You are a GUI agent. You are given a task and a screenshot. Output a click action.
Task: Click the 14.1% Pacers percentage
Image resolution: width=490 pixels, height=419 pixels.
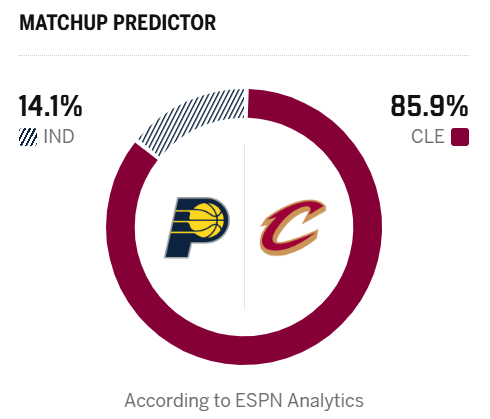pyautogui.click(x=50, y=106)
